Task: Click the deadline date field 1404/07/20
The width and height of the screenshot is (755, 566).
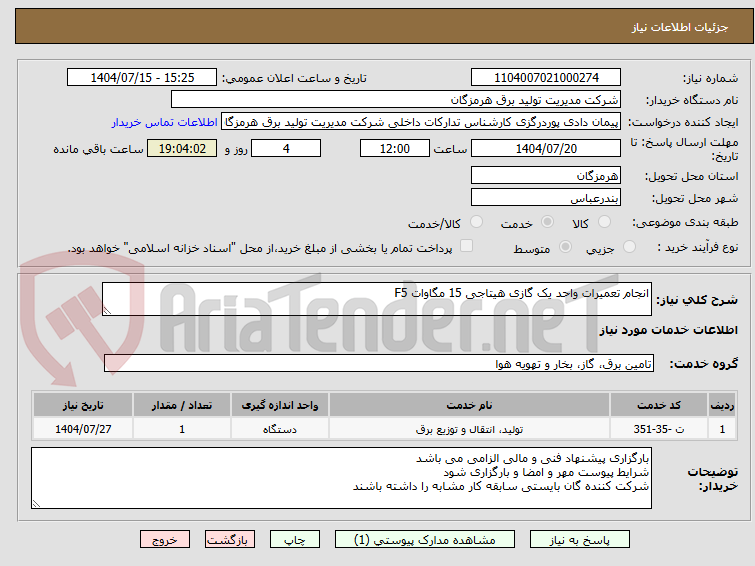Action: click(546, 148)
